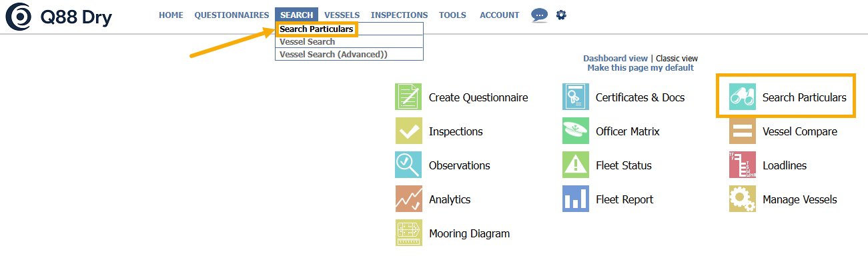Click the Observations magnifier icon
This screenshot has width=868, height=272.
(408, 165)
